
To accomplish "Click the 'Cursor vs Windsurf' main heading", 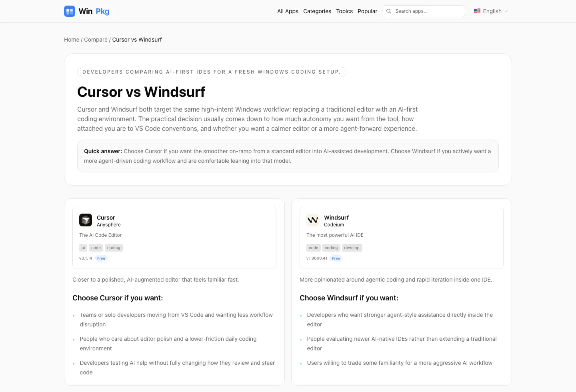I will [x=141, y=92].
